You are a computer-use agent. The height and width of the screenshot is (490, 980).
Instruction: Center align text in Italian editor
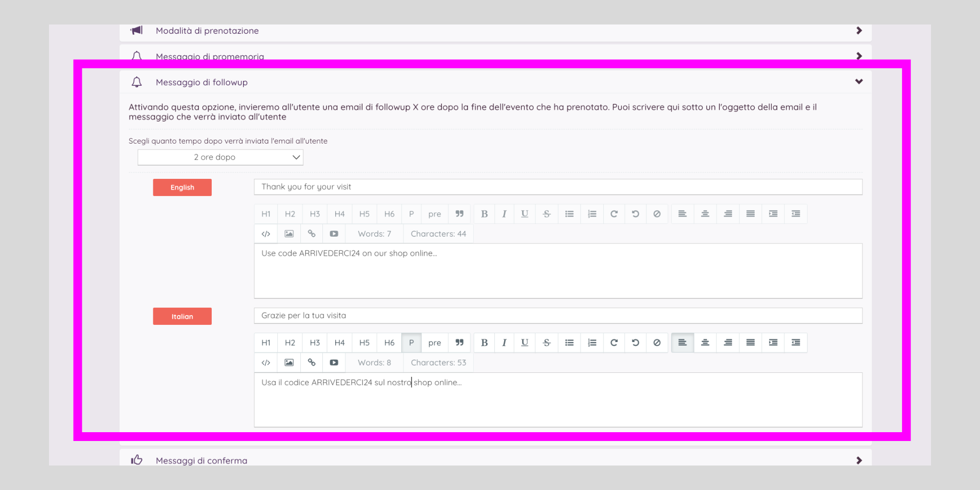tap(705, 343)
